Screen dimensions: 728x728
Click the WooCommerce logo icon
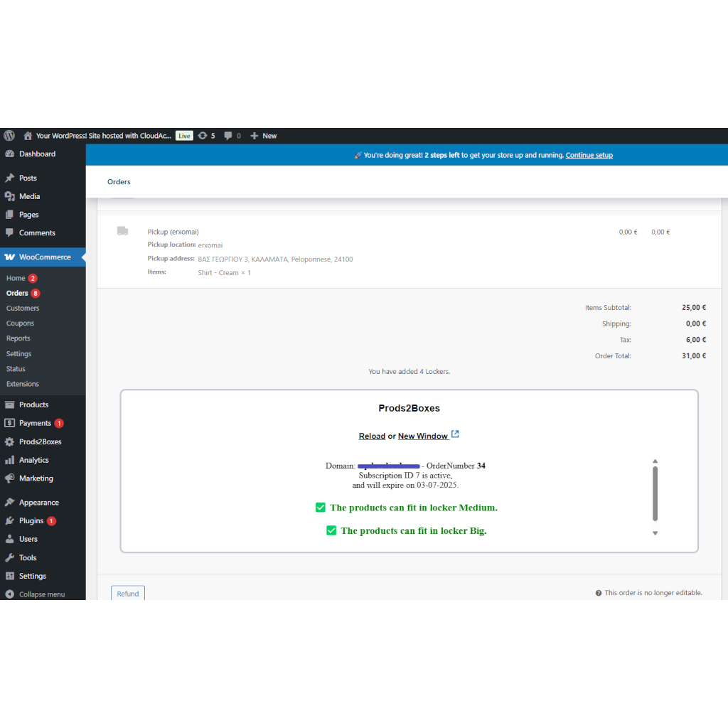(x=9, y=257)
